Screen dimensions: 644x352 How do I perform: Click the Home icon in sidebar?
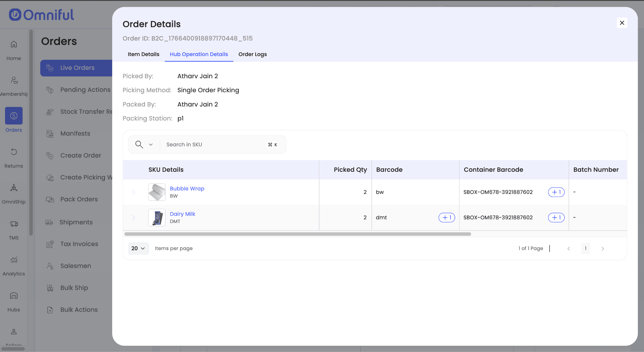click(14, 44)
